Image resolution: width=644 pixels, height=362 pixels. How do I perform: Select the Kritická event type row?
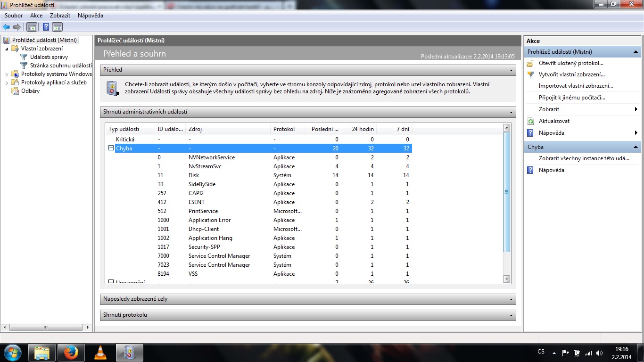point(259,140)
